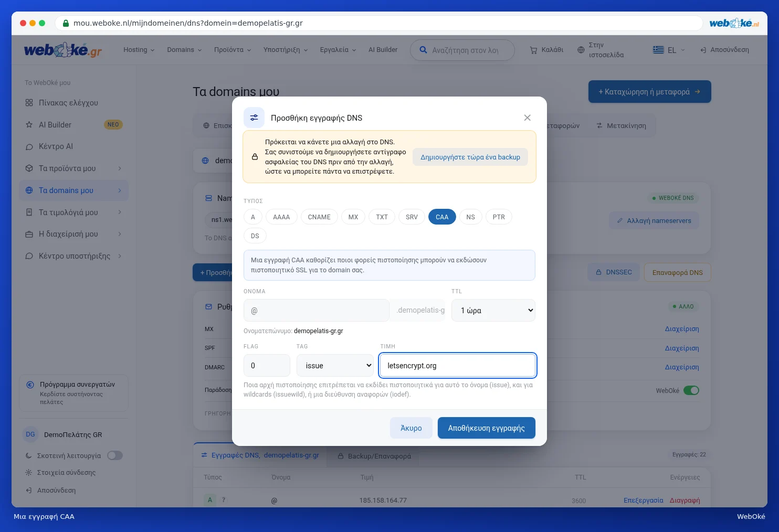The height and width of the screenshot is (532, 779).
Task: Click the Πίνακας ελέγχου dashboard icon
Action: [x=29, y=103]
